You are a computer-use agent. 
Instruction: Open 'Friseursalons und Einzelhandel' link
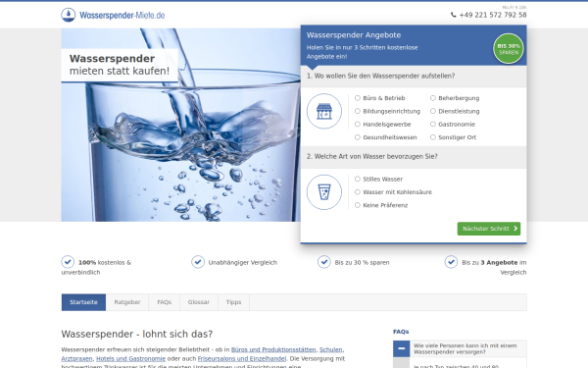coord(242,358)
